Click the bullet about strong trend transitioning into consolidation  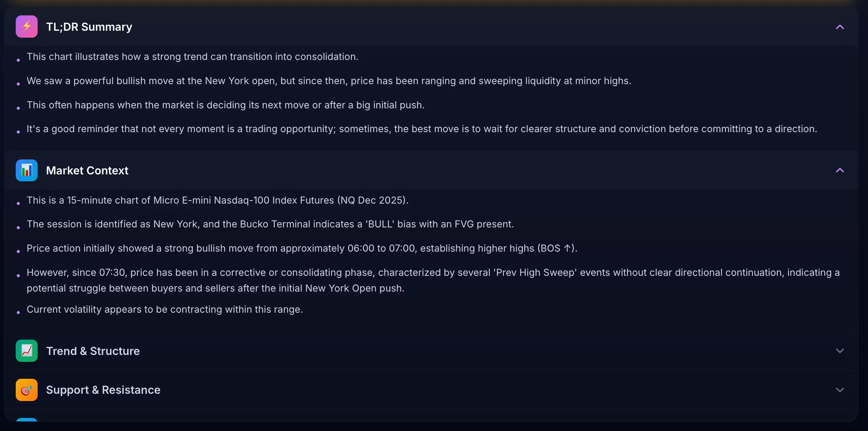click(x=192, y=57)
